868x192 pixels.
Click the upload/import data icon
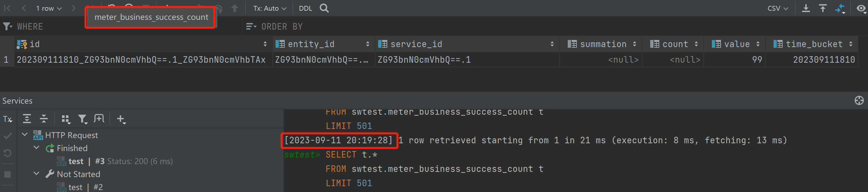(x=823, y=8)
